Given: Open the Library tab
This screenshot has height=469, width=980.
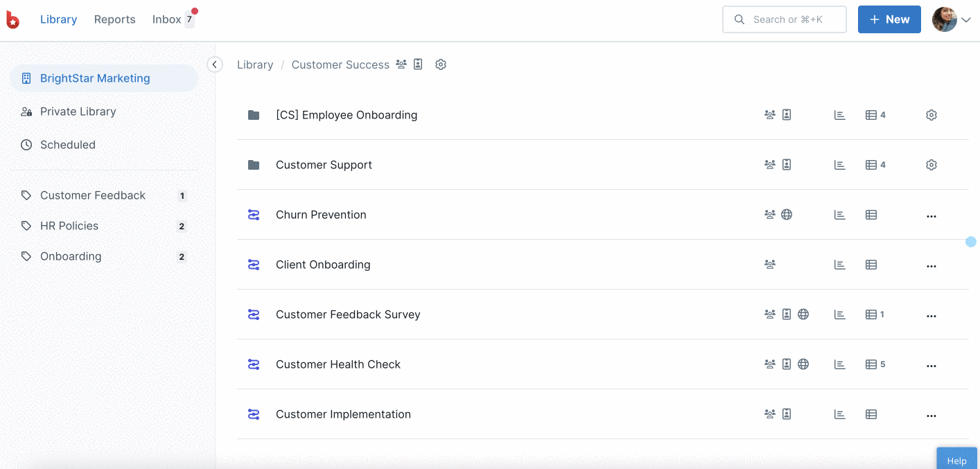Looking at the screenshot, I should pos(58,19).
